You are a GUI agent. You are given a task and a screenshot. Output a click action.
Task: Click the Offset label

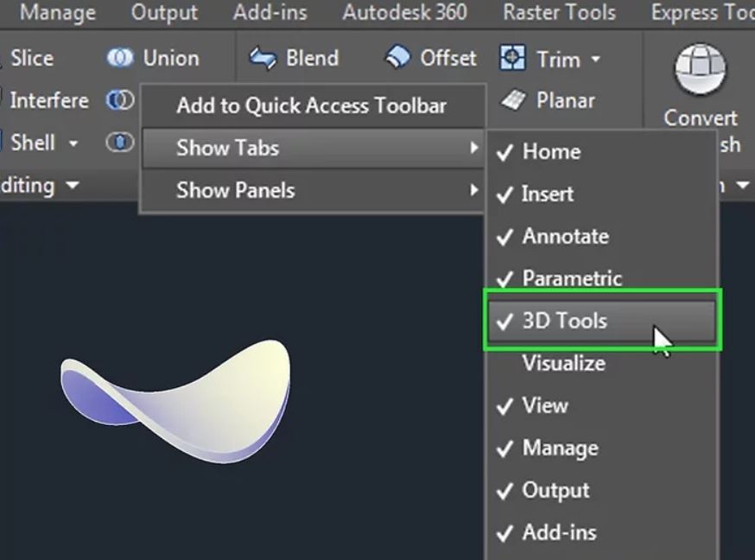coord(447,58)
